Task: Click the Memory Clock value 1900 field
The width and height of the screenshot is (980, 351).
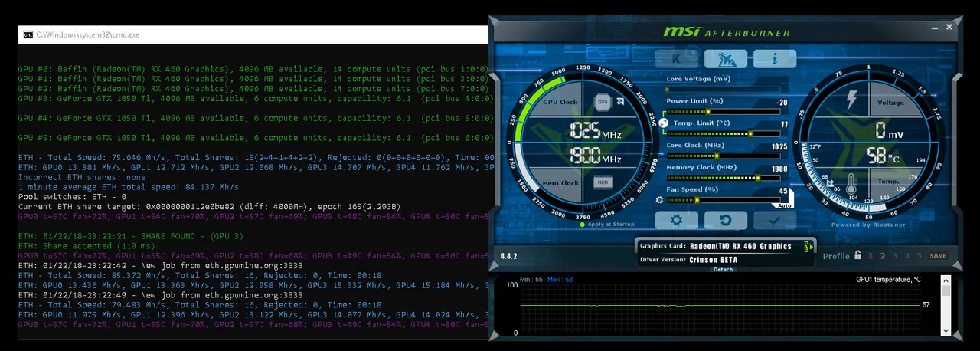Action: [x=779, y=169]
